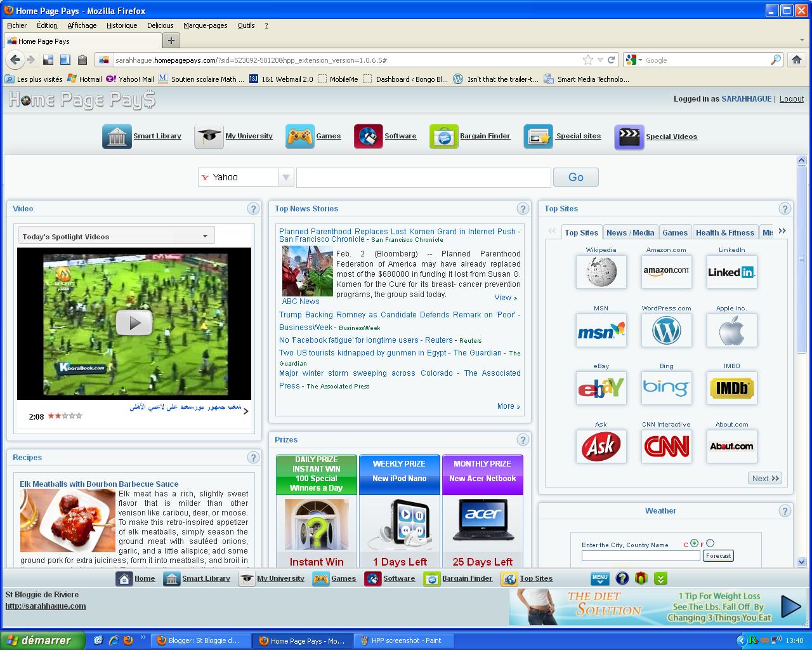Open the Affichage menu

click(x=82, y=25)
